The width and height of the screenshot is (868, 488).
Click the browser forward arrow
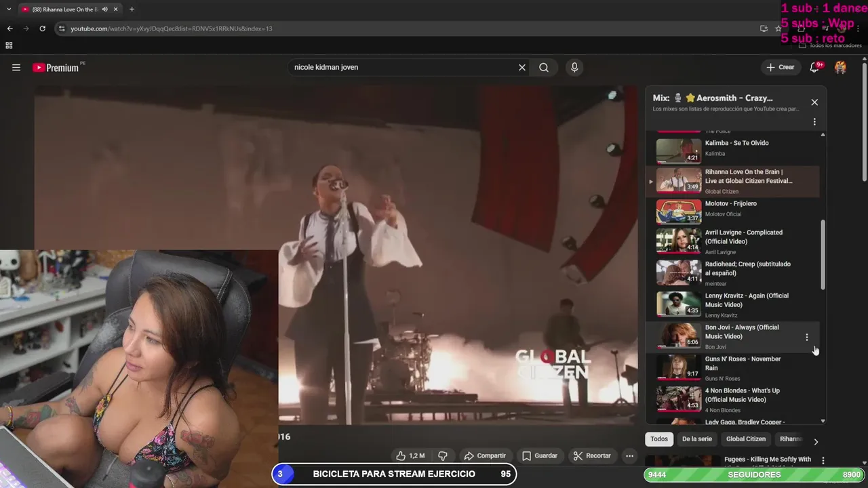coord(26,28)
